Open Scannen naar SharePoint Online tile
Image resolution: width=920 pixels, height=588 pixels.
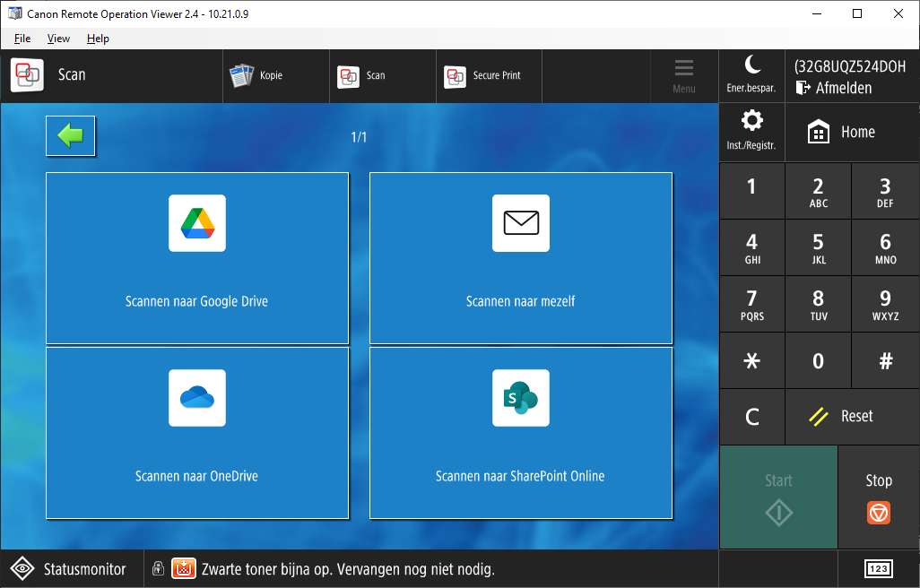(521, 433)
